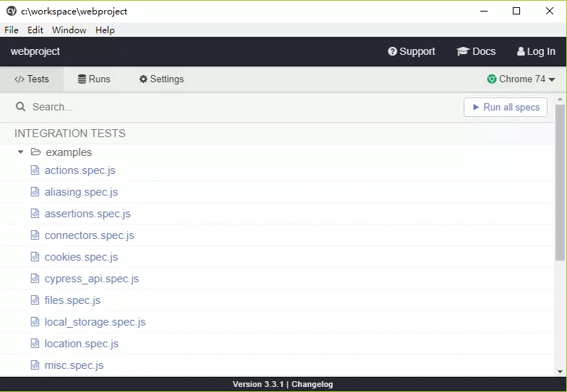Click the INTEGRATION TESTS heading
This screenshot has width=567, height=392.
coord(70,134)
